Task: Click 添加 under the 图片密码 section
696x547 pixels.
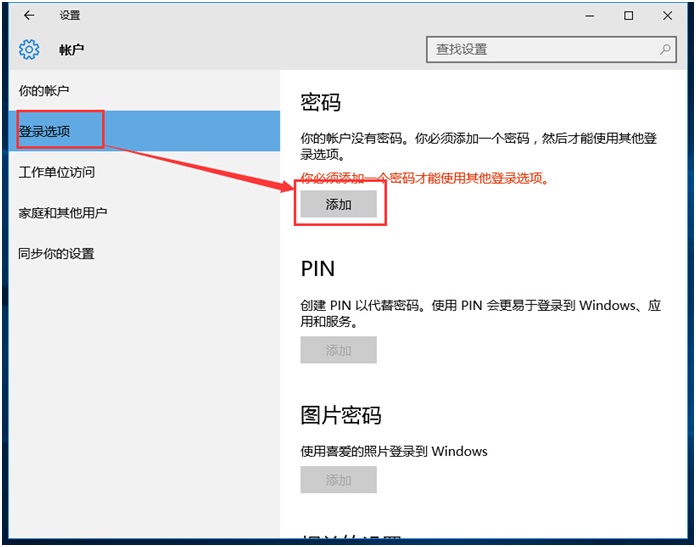Action: click(x=338, y=480)
